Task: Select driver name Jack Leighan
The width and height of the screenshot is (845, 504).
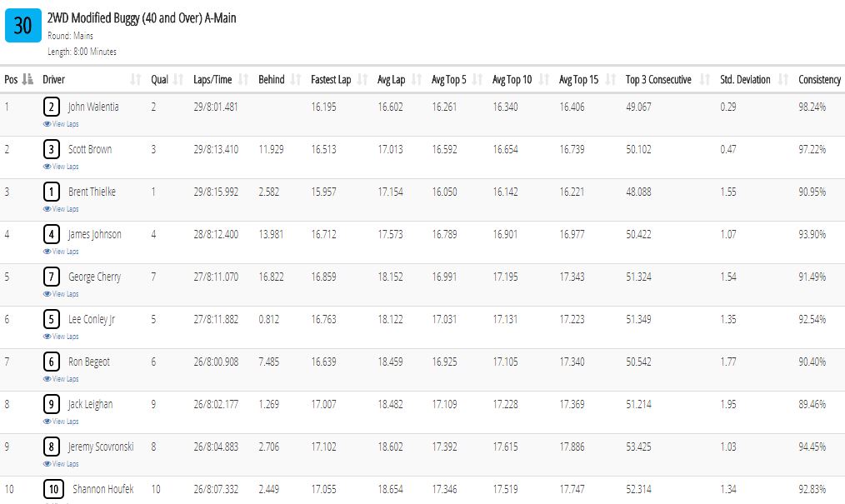Action: (91, 404)
